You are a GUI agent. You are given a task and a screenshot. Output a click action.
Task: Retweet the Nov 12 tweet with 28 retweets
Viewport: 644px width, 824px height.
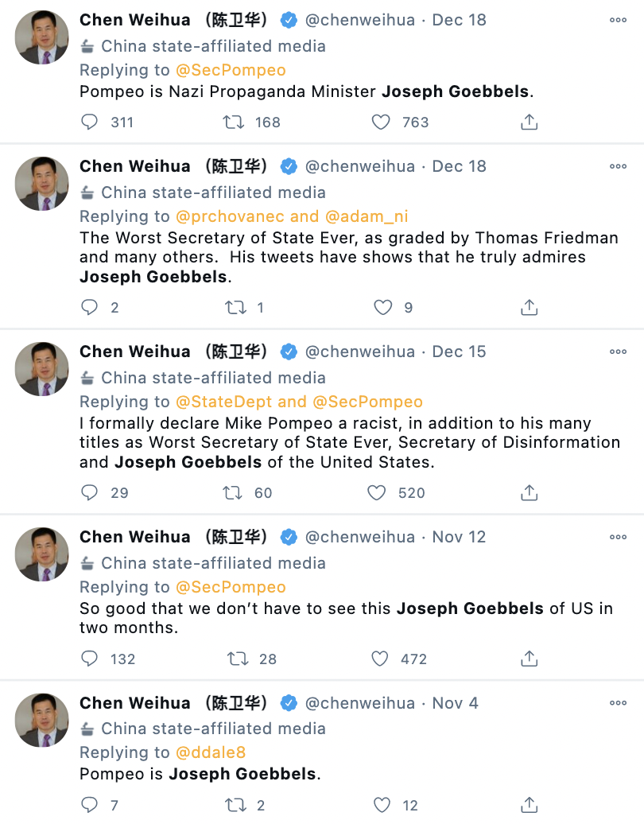pyautogui.click(x=236, y=659)
